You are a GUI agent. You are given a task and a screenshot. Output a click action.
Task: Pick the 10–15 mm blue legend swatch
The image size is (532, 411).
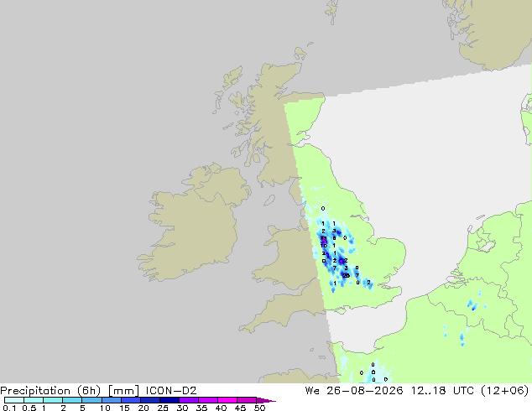[111, 400]
